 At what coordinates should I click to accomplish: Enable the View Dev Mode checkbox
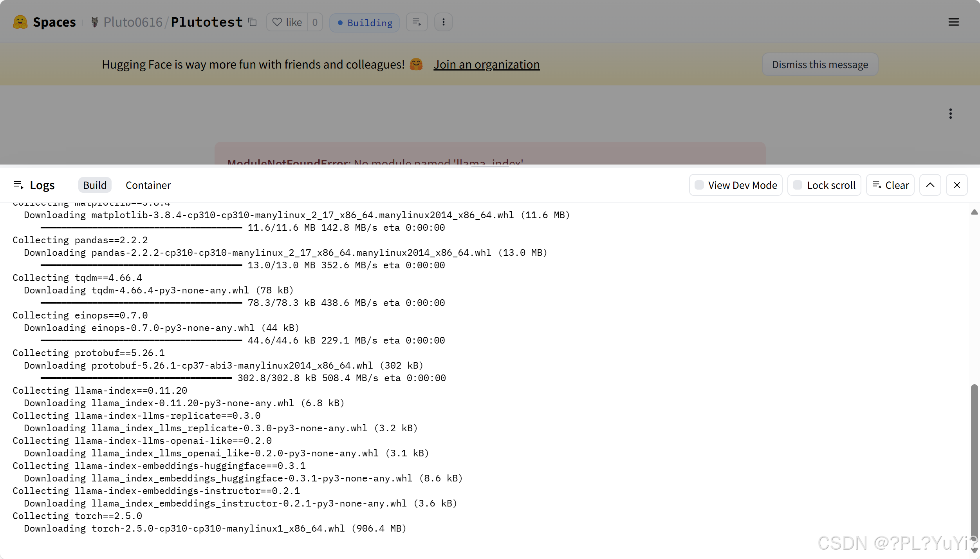(x=699, y=185)
